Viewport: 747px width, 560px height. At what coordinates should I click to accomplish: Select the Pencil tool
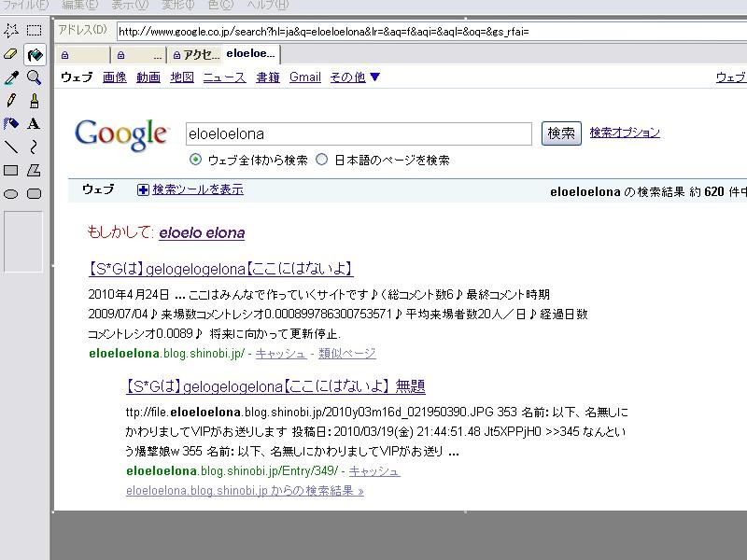point(11,101)
